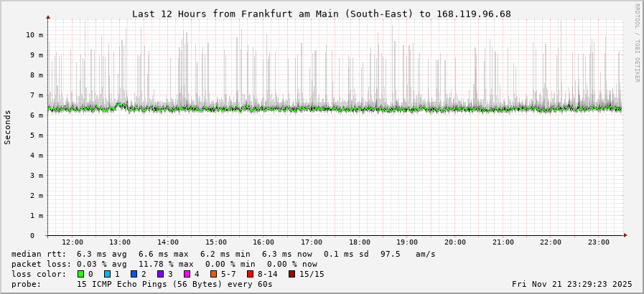Click the 10 m y-axis label
This screenshot has height=294, width=644.
point(34,34)
